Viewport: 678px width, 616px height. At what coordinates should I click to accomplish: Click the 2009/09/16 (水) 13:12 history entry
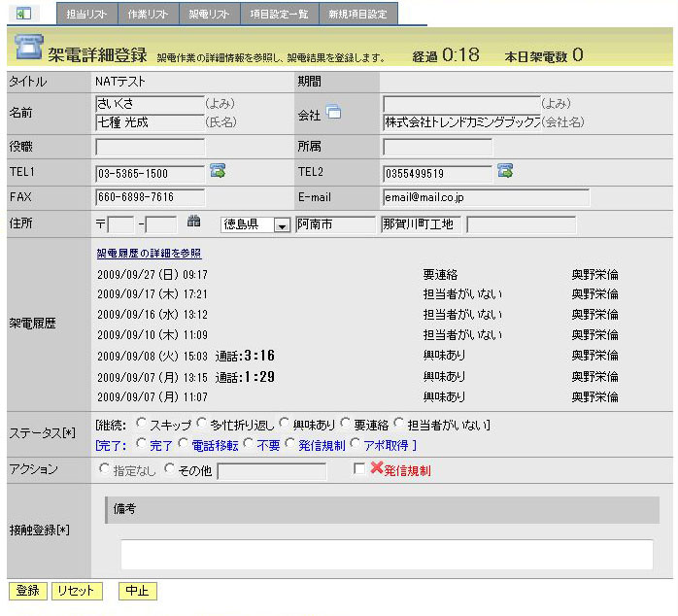[153, 315]
